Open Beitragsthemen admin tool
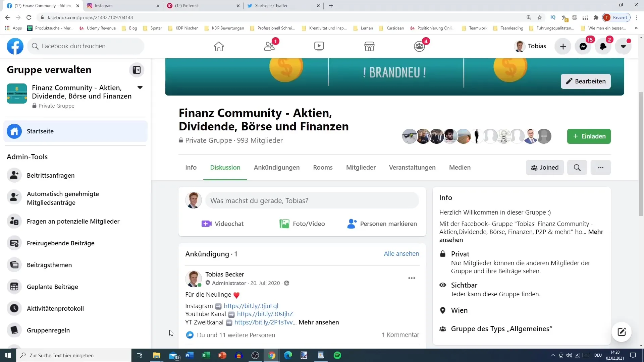Image resolution: width=644 pixels, height=362 pixels. (75, 265)
